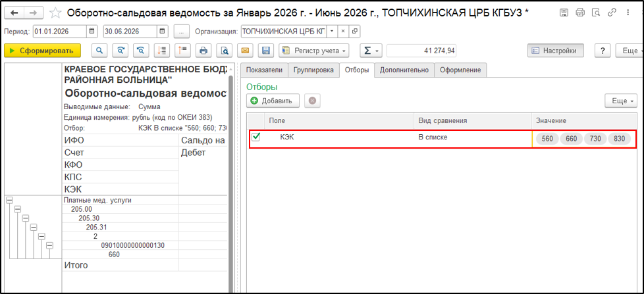Screen dimensions: 644x294
Task: Click the Сформировать button
Action: [x=42, y=51]
